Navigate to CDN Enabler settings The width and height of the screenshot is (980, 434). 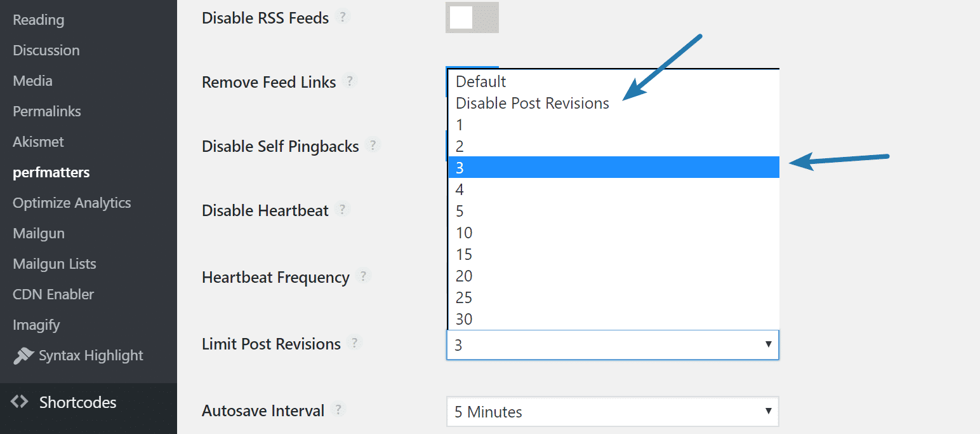54,294
